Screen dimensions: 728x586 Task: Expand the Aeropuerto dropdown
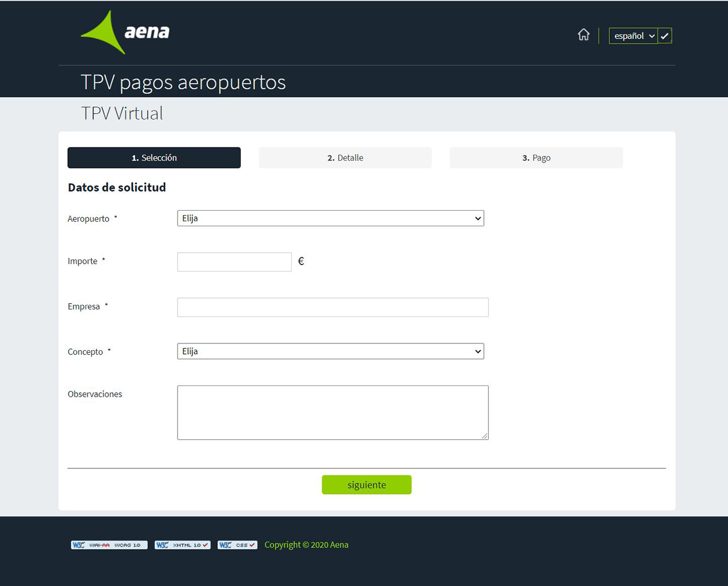coord(330,218)
